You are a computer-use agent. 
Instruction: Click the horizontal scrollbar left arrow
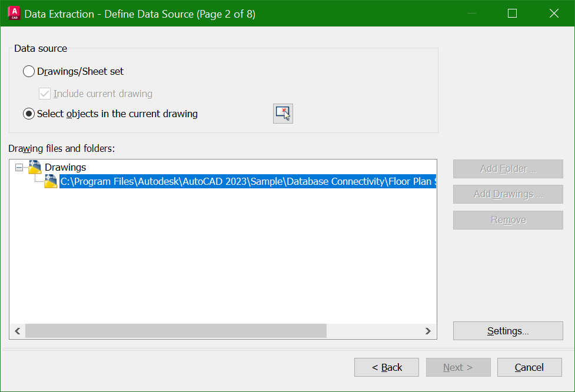click(18, 331)
